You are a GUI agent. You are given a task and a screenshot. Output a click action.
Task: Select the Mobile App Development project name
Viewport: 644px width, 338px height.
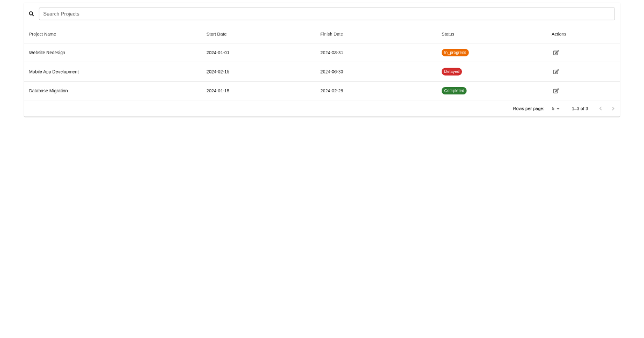(x=54, y=71)
